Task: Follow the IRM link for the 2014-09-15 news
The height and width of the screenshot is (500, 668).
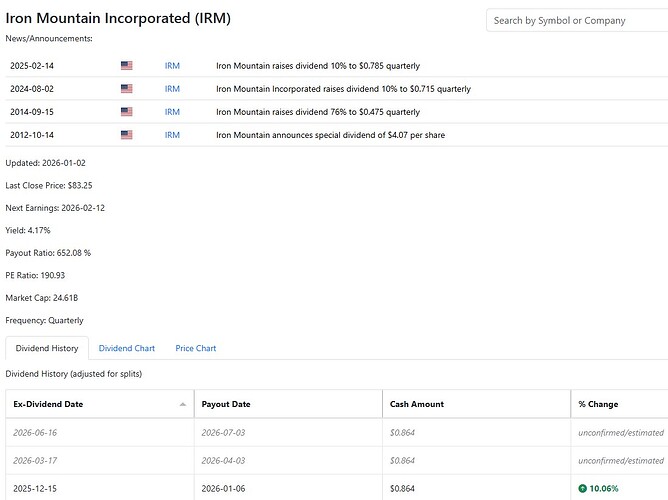Action: click(x=172, y=112)
